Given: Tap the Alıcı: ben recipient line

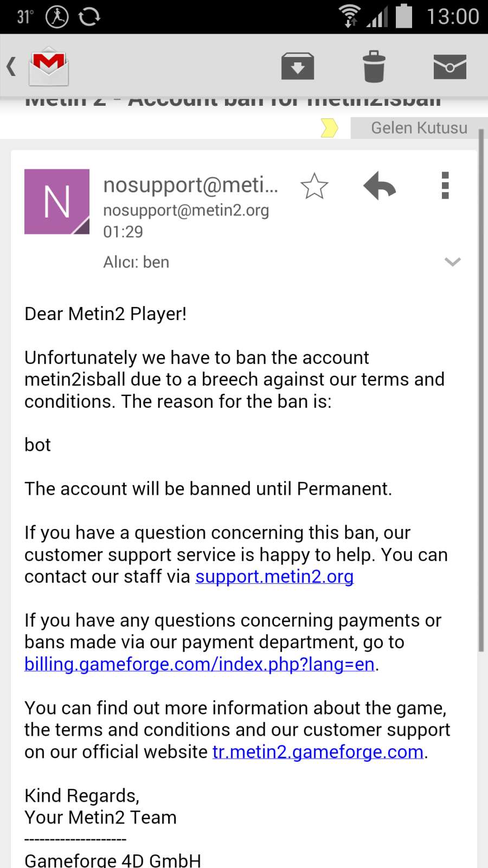Looking at the screenshot, I should (136, 262).
